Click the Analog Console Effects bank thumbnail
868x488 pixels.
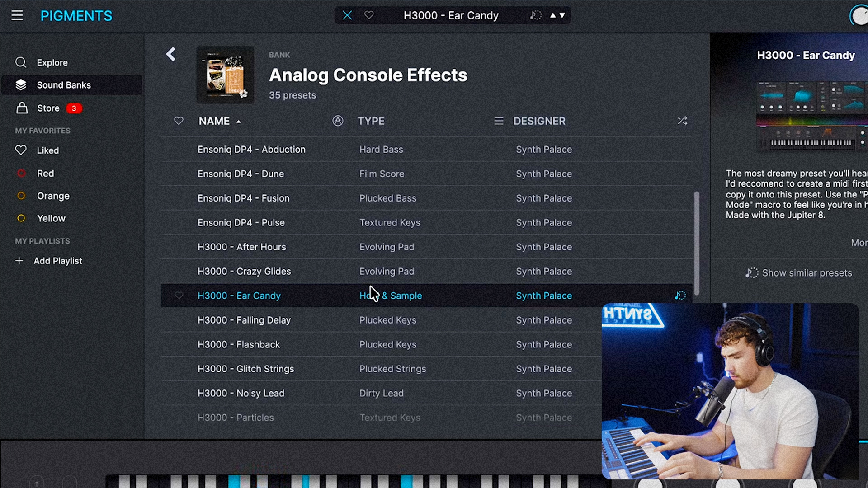click(x=225, y=75)
